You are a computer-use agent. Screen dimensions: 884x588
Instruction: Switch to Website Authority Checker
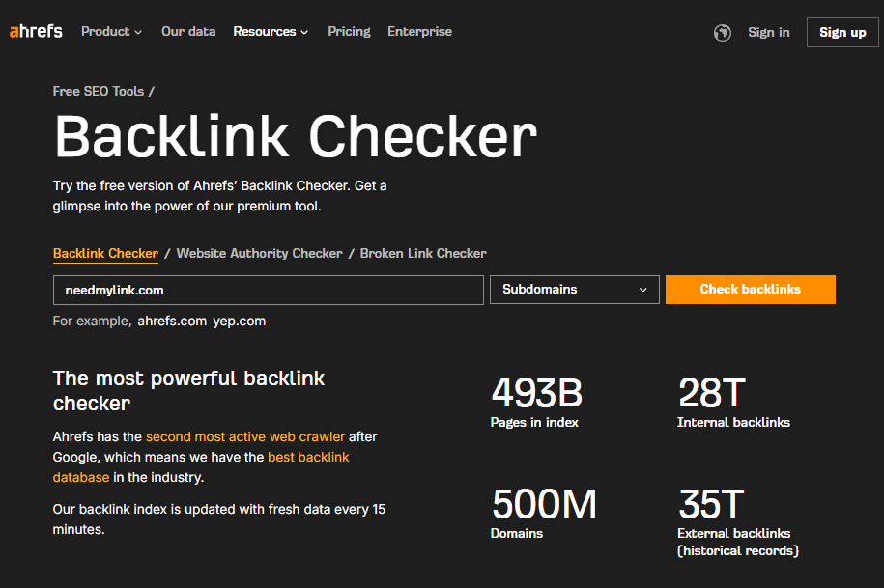(x=259, y=253)
